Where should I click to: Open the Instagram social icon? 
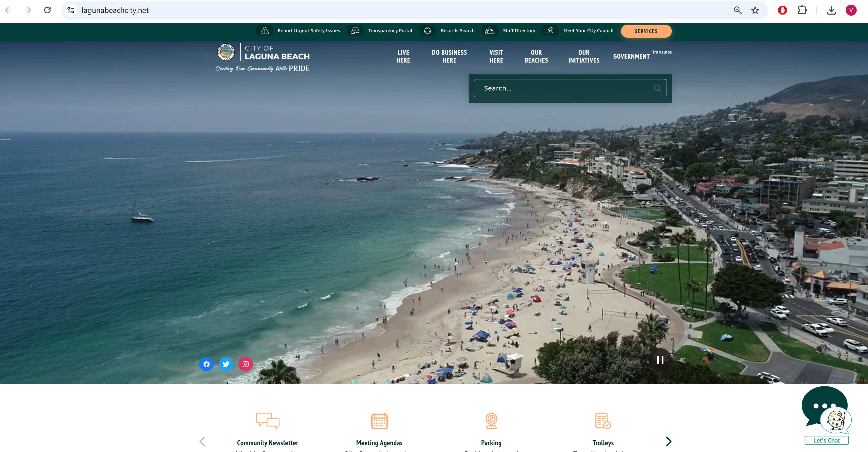[x=246, y=364]
